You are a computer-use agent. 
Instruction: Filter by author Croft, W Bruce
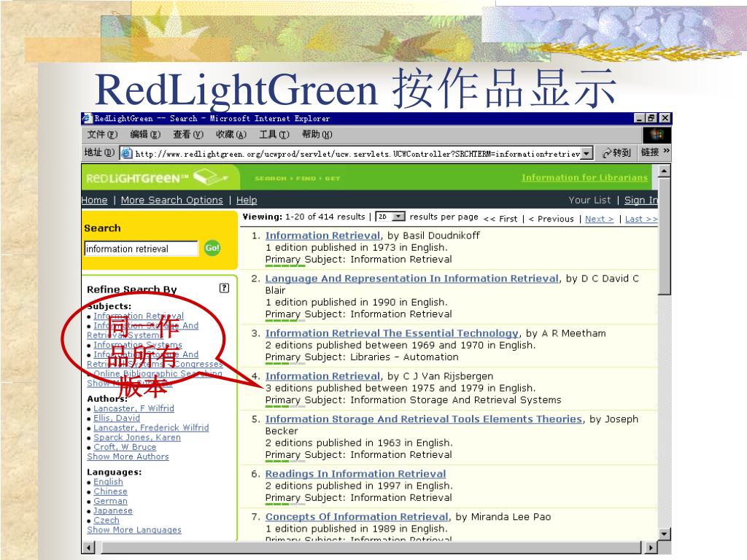[x=125, y=447]
